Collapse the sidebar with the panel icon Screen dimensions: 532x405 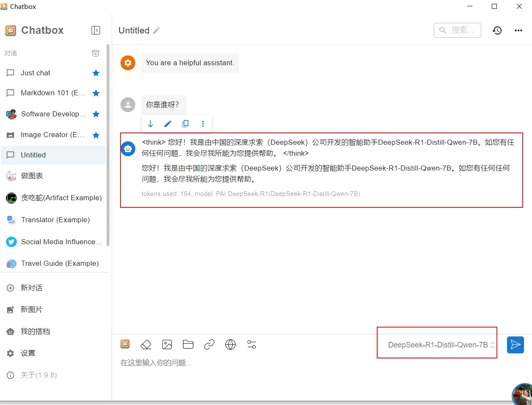[96, 30]
